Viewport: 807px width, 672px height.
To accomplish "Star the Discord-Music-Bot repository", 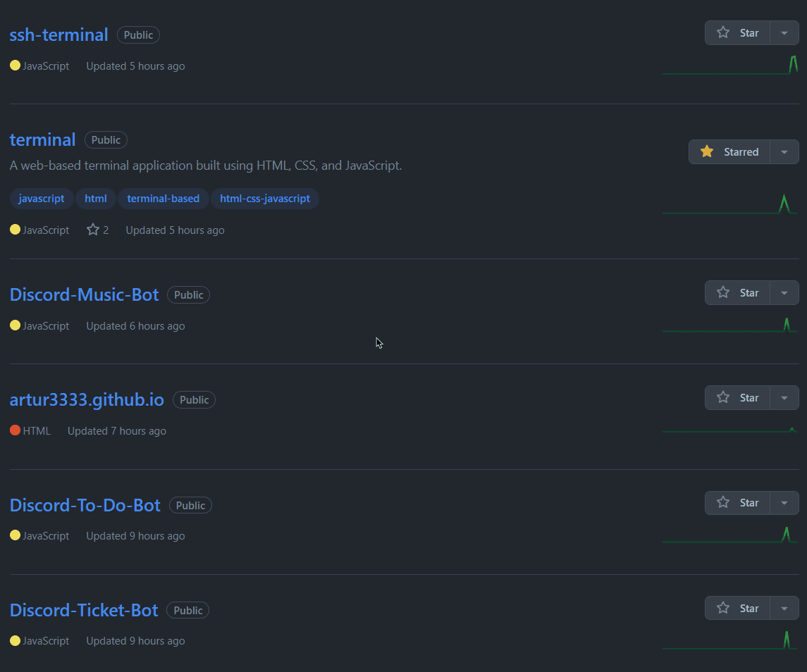I will [x=738, y=293].
